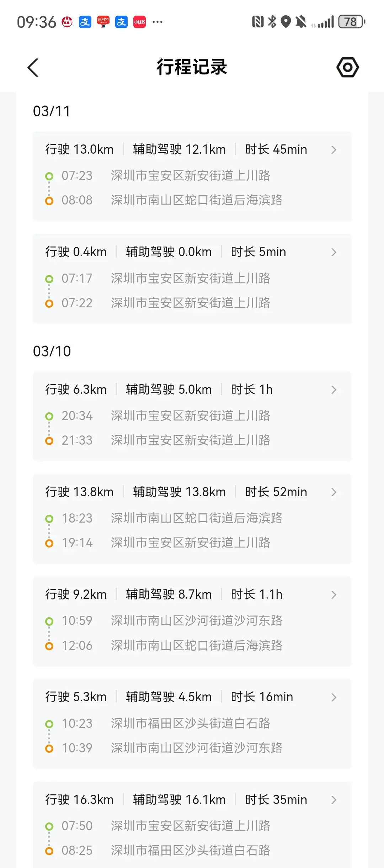Tap the NFC status icon
The image size is (384, 868).
[x=257, y=22]
